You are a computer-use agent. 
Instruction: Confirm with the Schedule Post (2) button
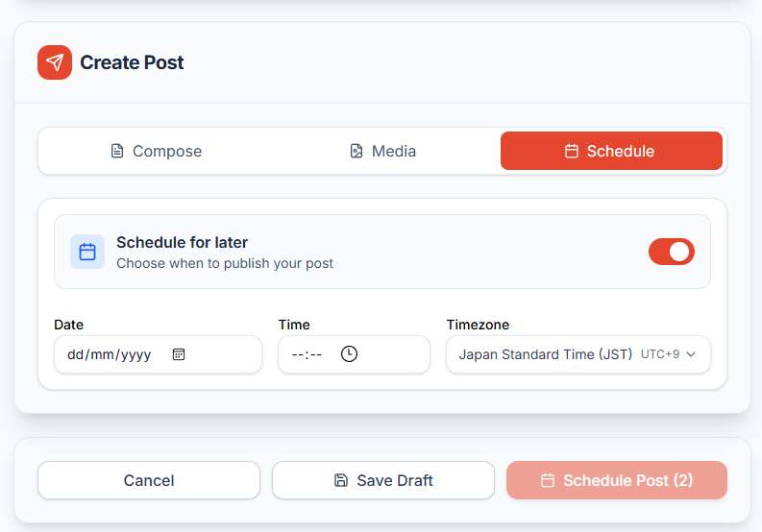pos(617,480)
